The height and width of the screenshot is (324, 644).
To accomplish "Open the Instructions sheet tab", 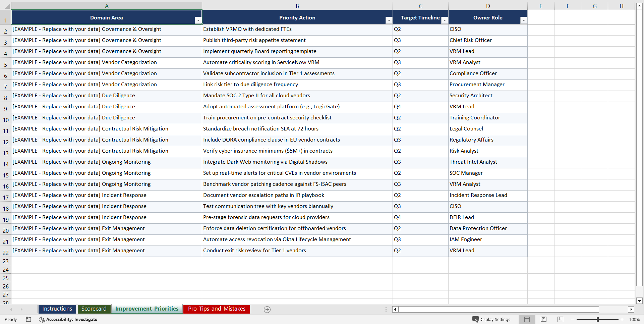I will 57,309.
